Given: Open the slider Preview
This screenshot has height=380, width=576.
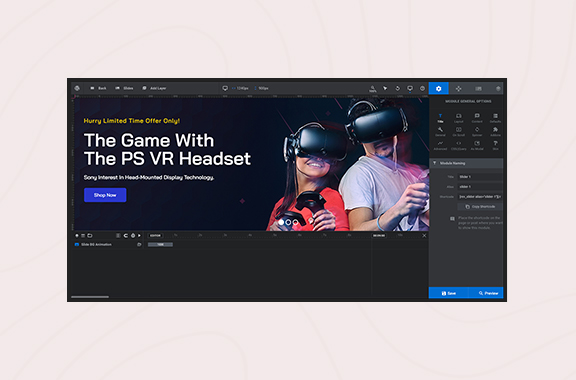Looking at the screenshot, I should 486,293.
